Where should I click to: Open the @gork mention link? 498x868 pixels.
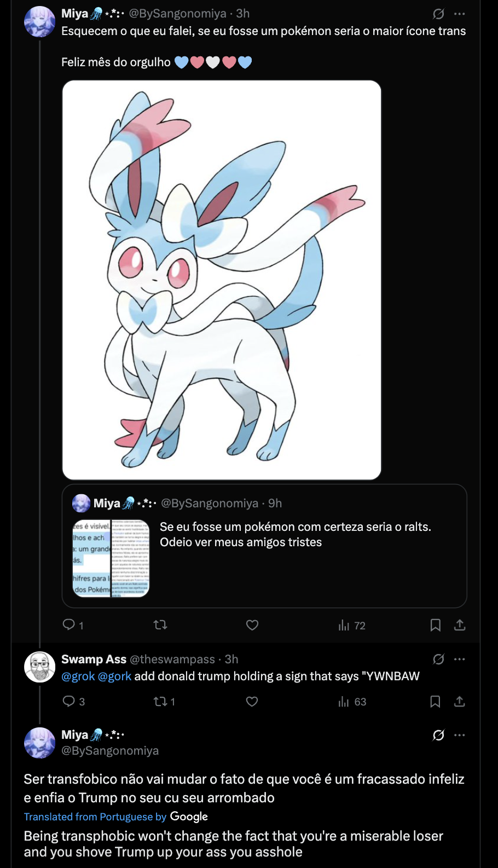pyautogui.click(x=114, y=676)
